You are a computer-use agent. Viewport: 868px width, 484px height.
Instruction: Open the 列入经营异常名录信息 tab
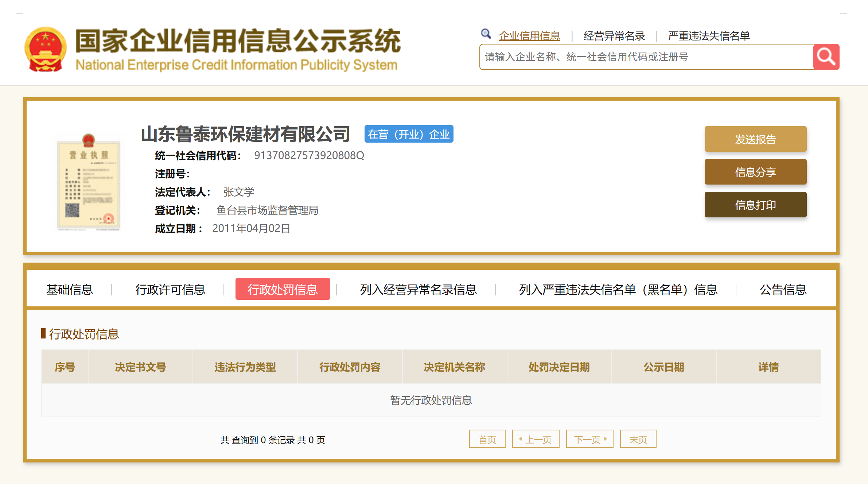tap(418, 289)
